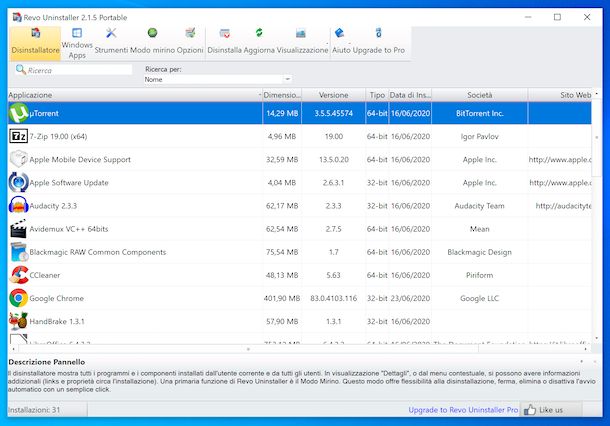610x426 pixels.
Task: Open the Disinstallatore toolbar icon
Action: pyautogui.click(x=35, y=33)
